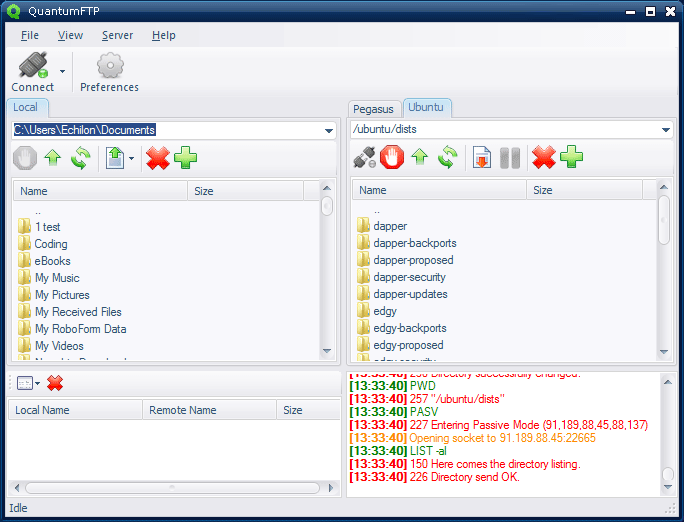Click the Connect plug icon
The width and height of the screenshot is (684, 522).
[x=33, y=65]
